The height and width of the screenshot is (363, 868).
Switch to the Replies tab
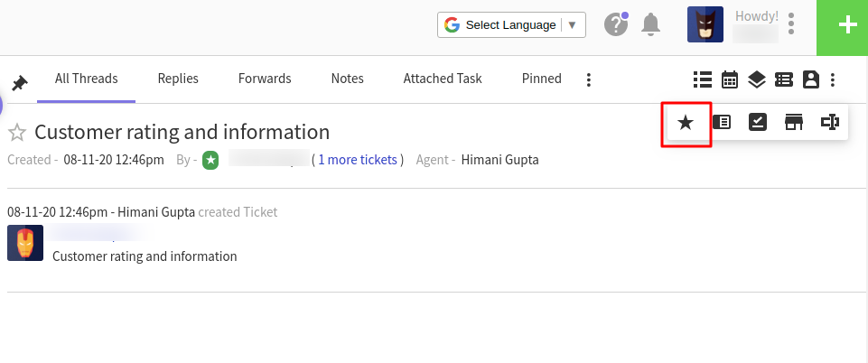tap(178, 79)
